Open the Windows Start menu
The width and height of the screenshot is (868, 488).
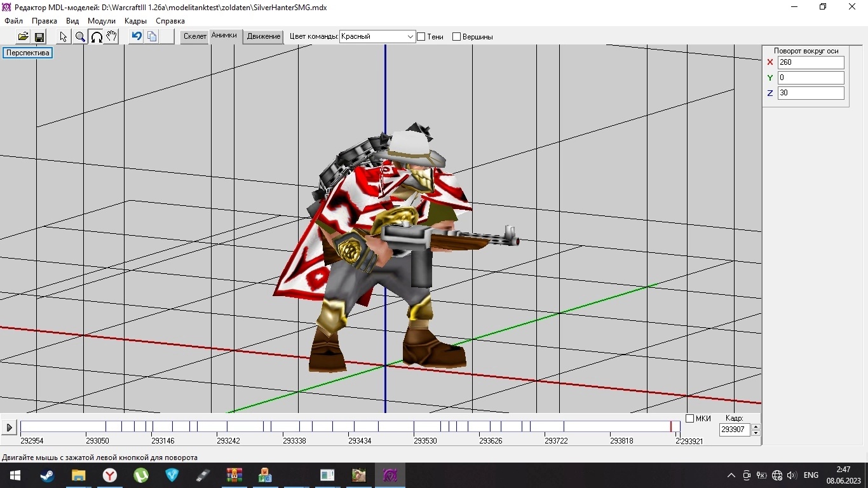15,475
